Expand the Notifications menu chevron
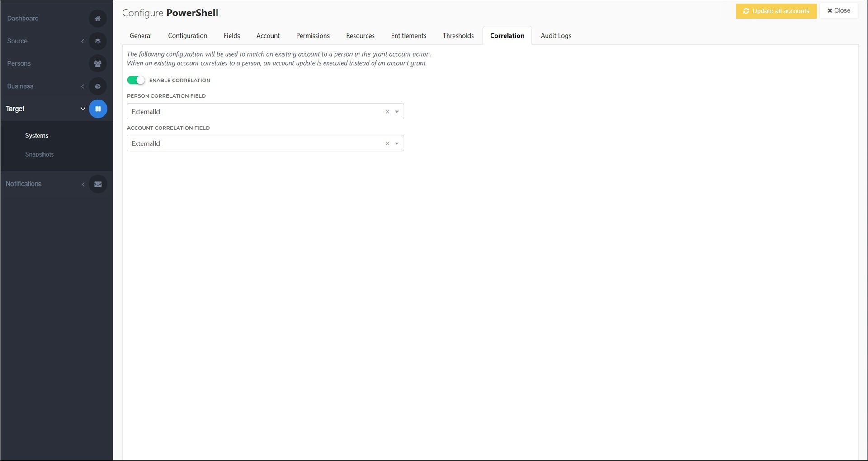 (83, 184)
